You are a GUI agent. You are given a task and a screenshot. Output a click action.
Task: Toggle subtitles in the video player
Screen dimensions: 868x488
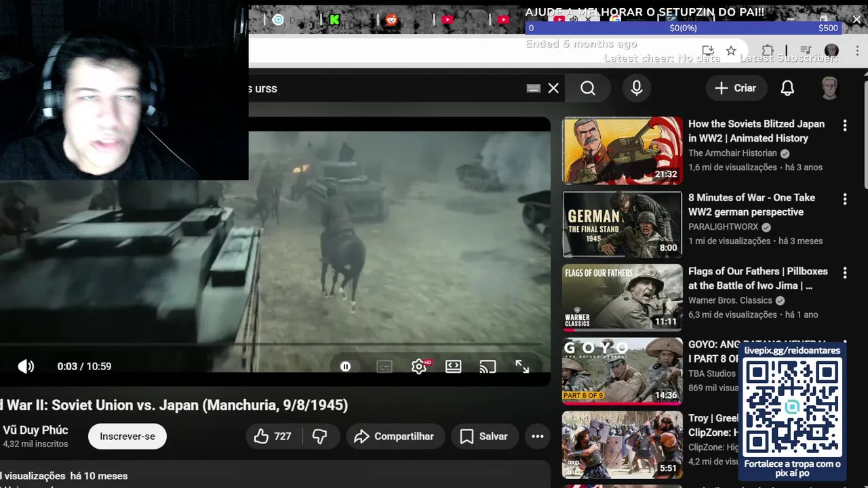point(384,367)
